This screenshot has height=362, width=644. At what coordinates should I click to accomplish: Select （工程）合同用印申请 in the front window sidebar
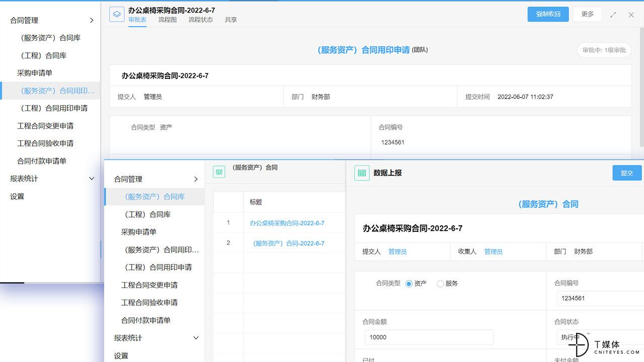point(154,267)
